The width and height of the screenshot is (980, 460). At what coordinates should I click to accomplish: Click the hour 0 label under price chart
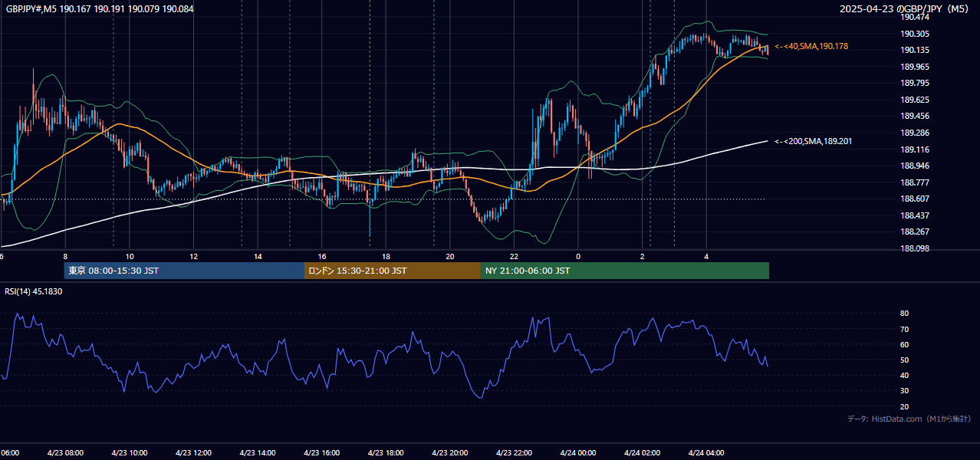pos(578,257)
